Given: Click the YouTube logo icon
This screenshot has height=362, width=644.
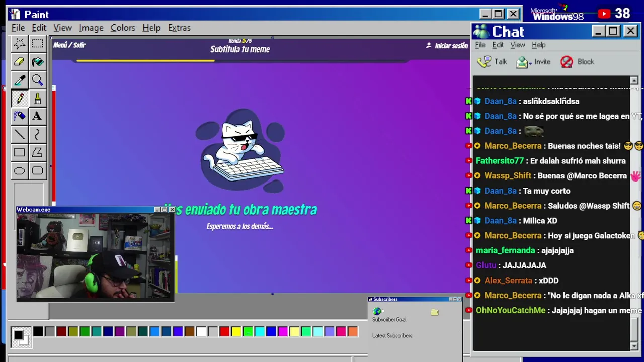Looking at the screenshot, I should tap(604, 14).
